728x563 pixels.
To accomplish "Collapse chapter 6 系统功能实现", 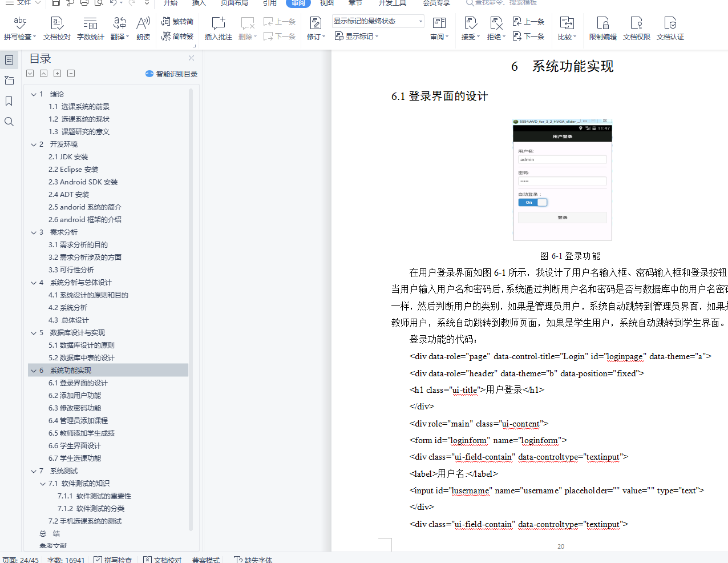I will pyautogui.click(x=34, y=371).
